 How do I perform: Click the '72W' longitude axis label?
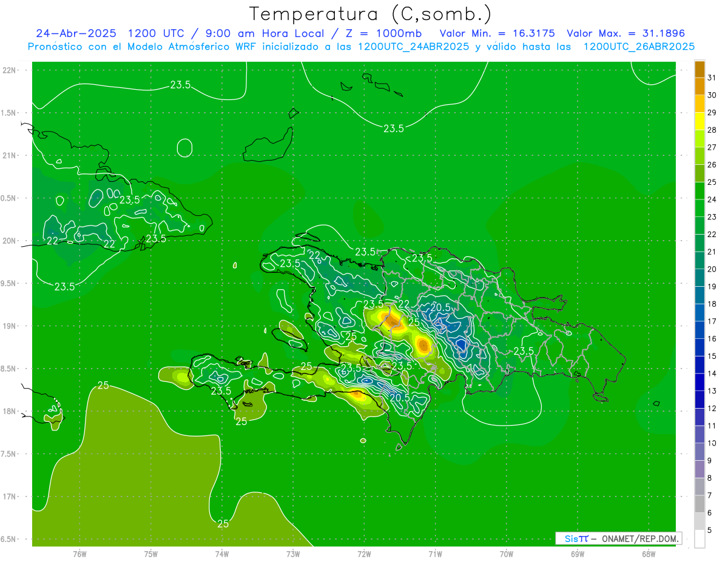[364, 553]
